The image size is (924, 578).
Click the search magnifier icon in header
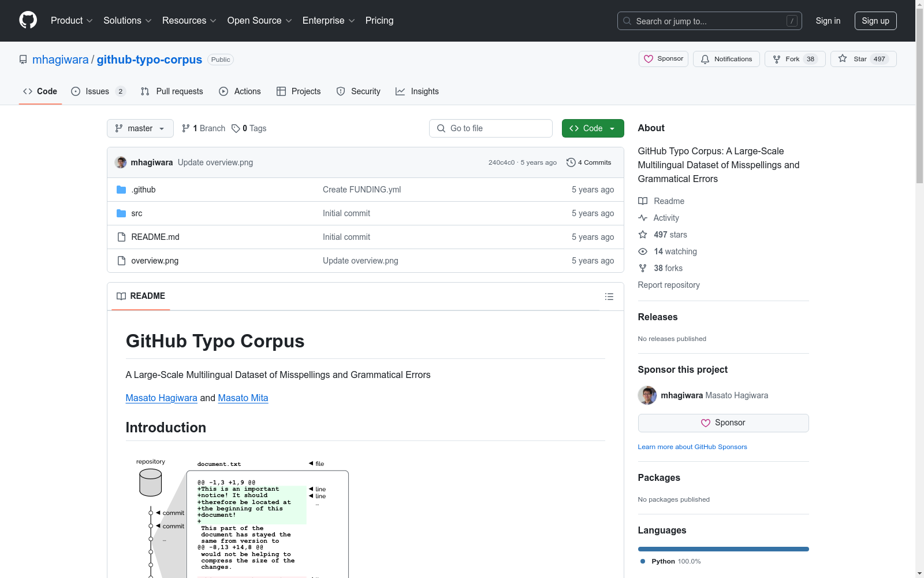(x=627, y=21)
